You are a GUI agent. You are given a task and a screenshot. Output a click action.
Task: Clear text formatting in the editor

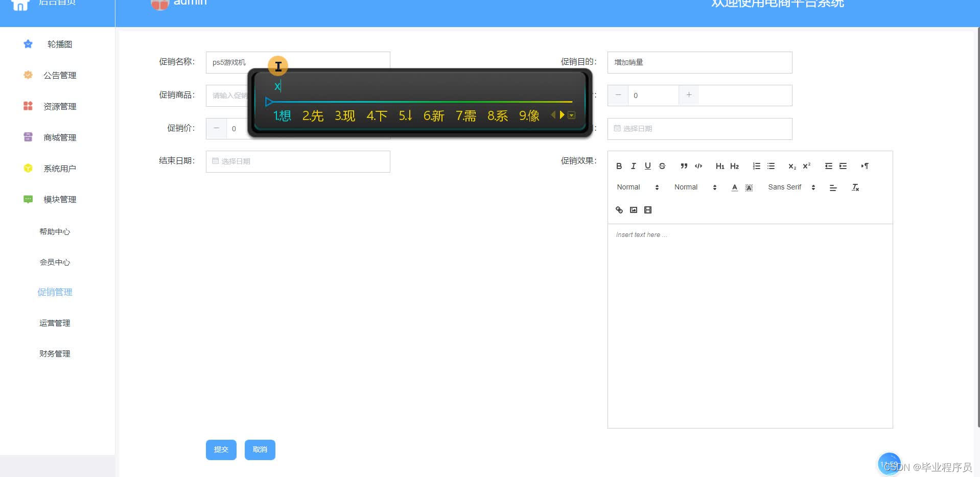point(855,187)
